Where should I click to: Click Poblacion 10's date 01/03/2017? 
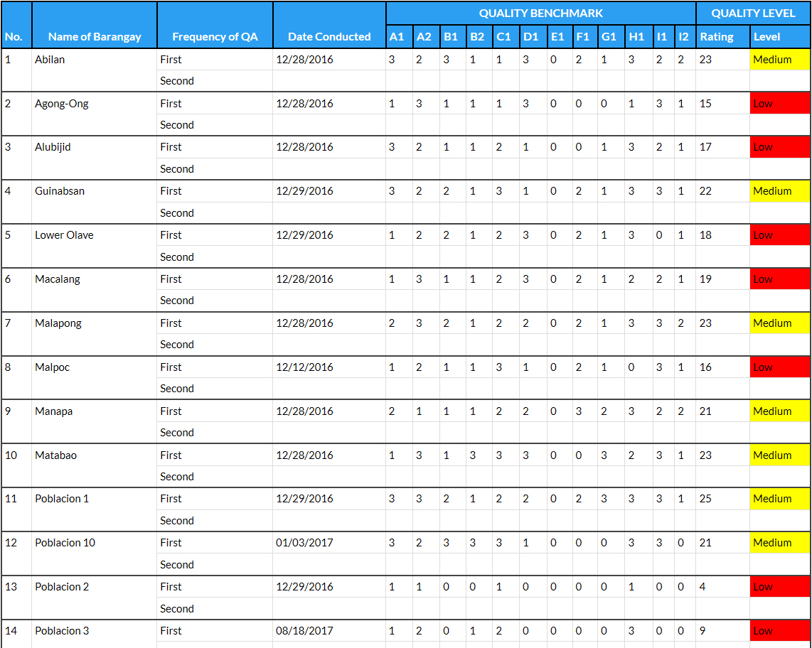point(304,543)
